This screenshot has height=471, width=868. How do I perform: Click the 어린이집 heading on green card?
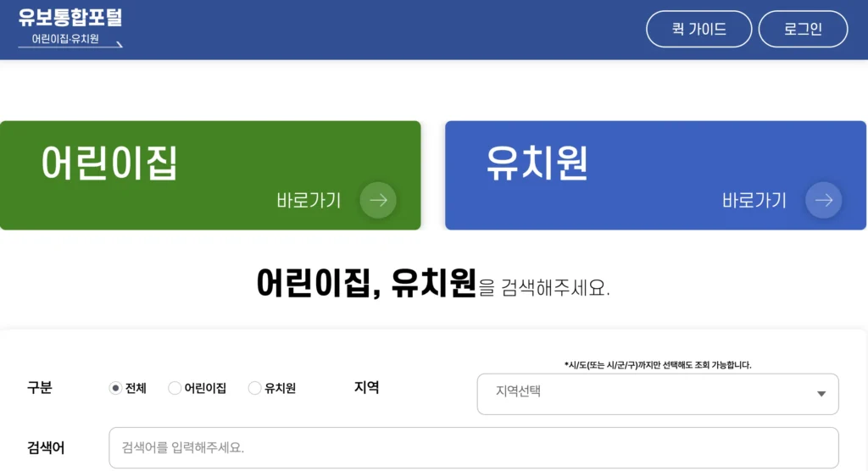[109, 163]
